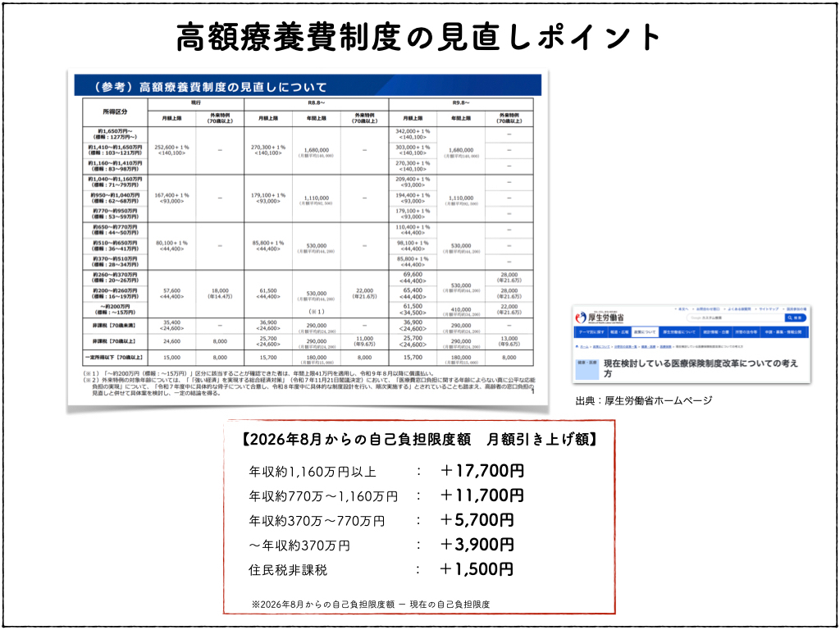Click the magnifier 検索 button on the ministry site
Viewport: 840px width, 630px height.
796,317
